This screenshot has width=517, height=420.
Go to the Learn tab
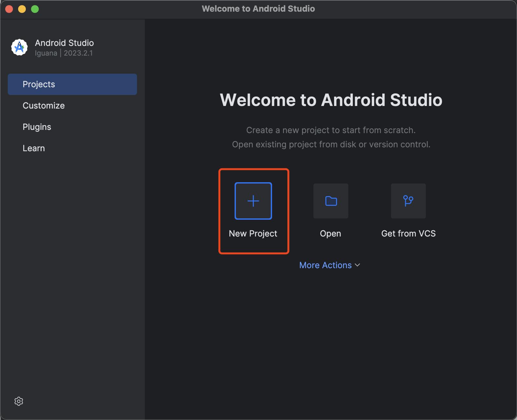[x=72, y=148]
